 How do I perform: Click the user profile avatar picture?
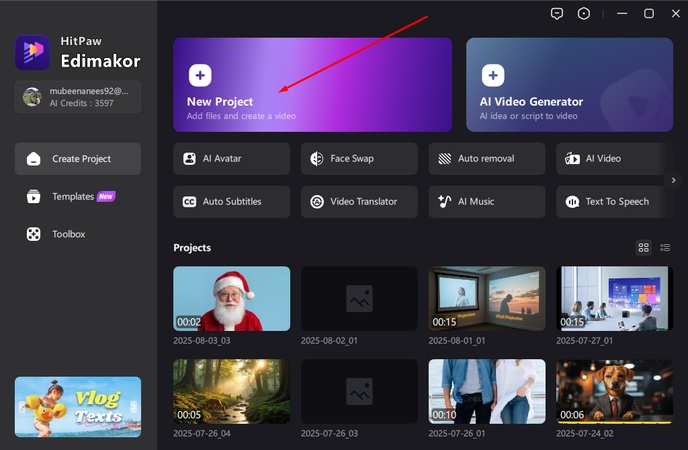[32, 97]
